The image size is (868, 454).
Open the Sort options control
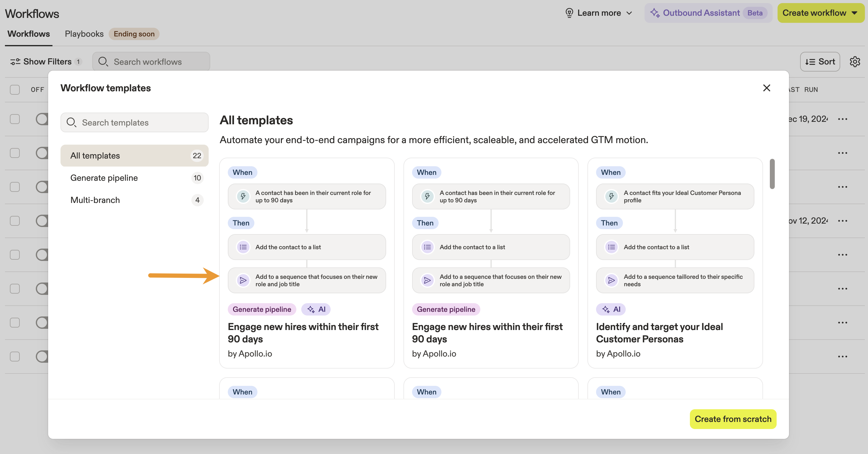pos(820,62)
